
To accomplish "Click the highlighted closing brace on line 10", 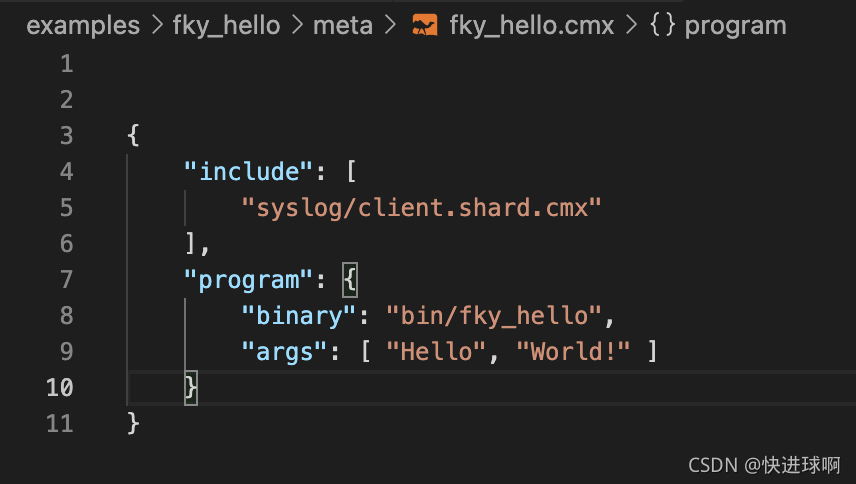I will coord(191,387).
